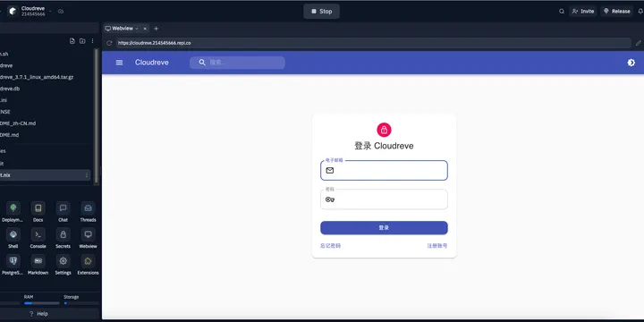644x322 pixels.
Task: Click the Invite button
Action: pos(583,12)
